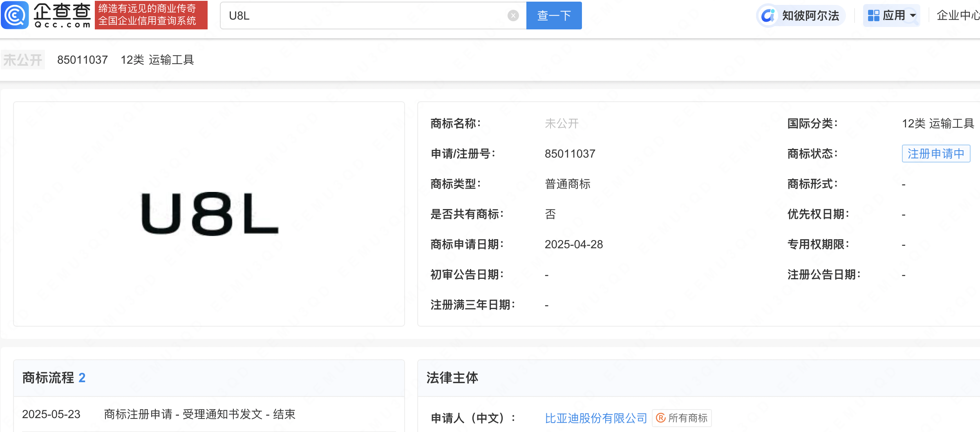
Task: Click the 应用 grid icon
Action: click(873, 16)
